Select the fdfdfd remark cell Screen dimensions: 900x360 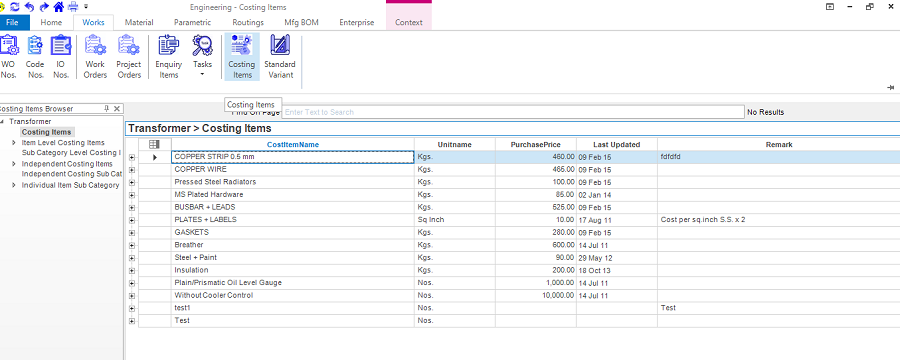(779, 157)
